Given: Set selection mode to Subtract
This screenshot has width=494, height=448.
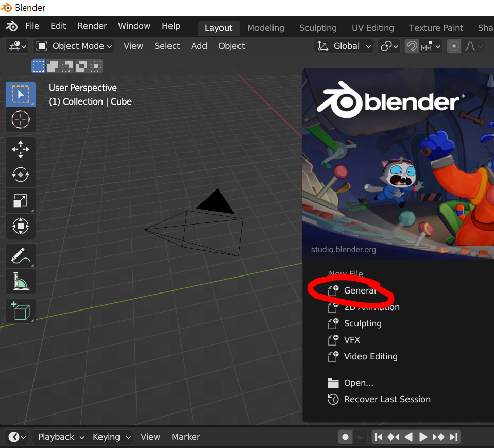Looking at the screenshot, I should 67,66.
